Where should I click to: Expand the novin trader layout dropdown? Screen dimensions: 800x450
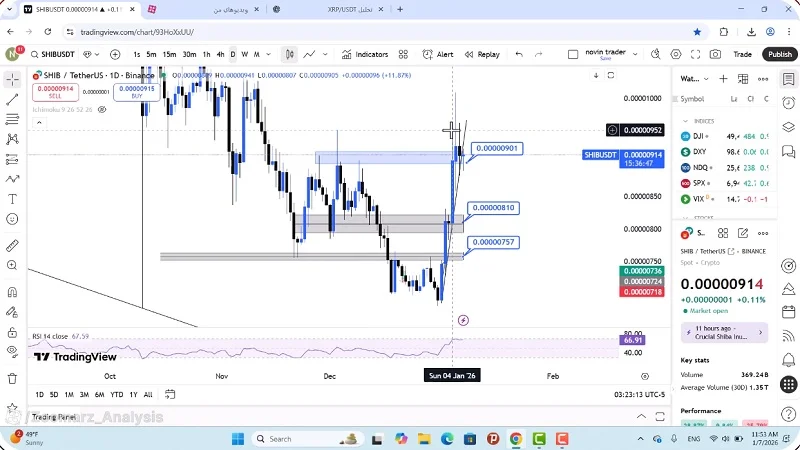tap(633, 54)
